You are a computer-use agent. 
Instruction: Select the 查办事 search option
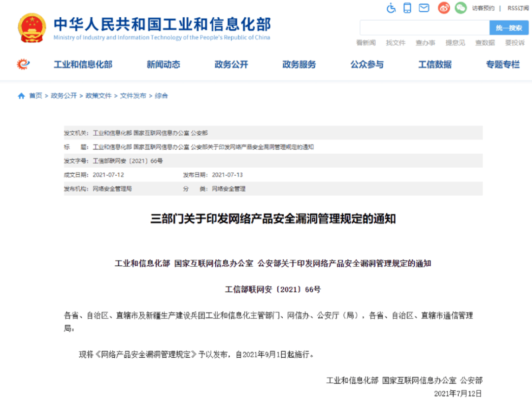426,43
